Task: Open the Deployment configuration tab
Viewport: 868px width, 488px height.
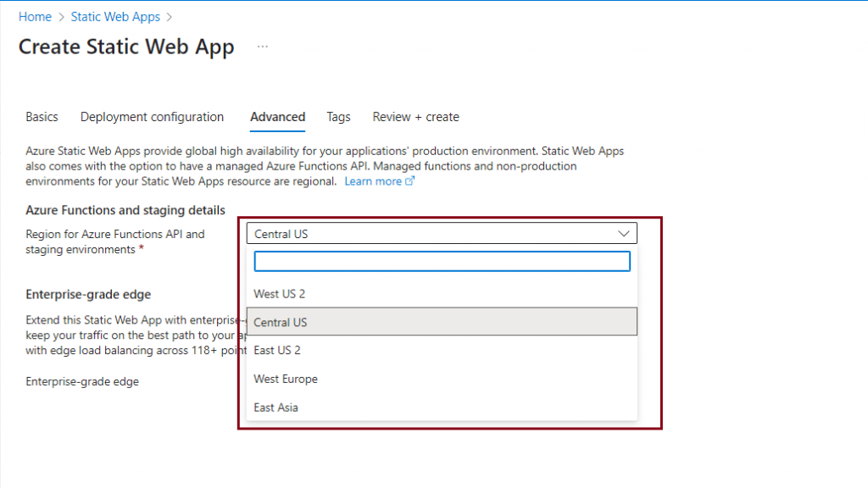Action: tap(153, 117)
